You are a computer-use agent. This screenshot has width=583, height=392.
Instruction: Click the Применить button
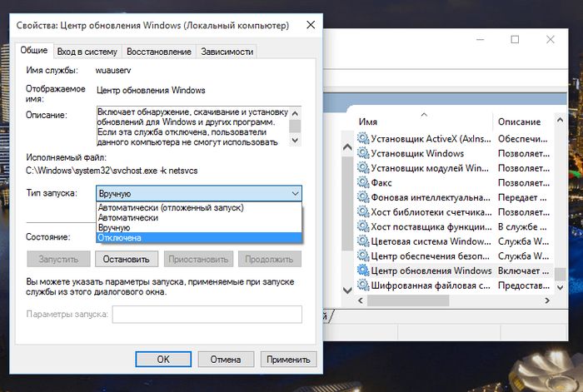click(288, 360)
